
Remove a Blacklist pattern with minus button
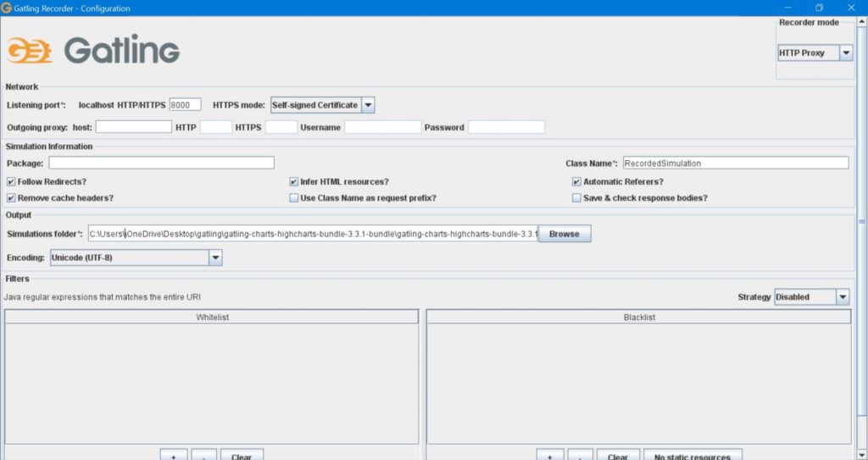coord(580,456)
